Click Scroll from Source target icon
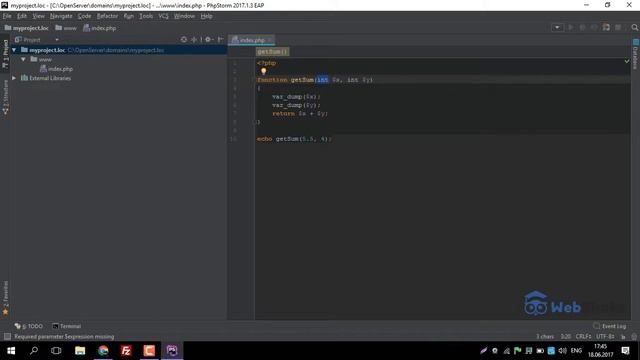 click(x=184, y=40)
